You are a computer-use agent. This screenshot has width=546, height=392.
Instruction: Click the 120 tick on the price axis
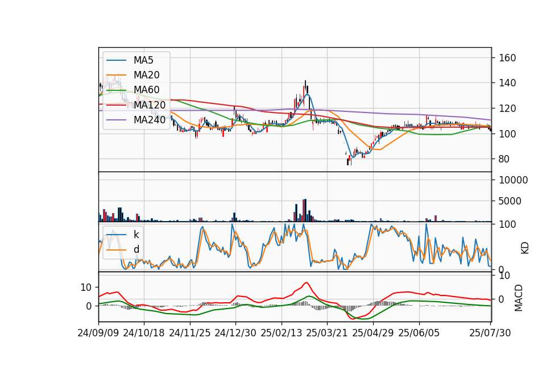507,109
